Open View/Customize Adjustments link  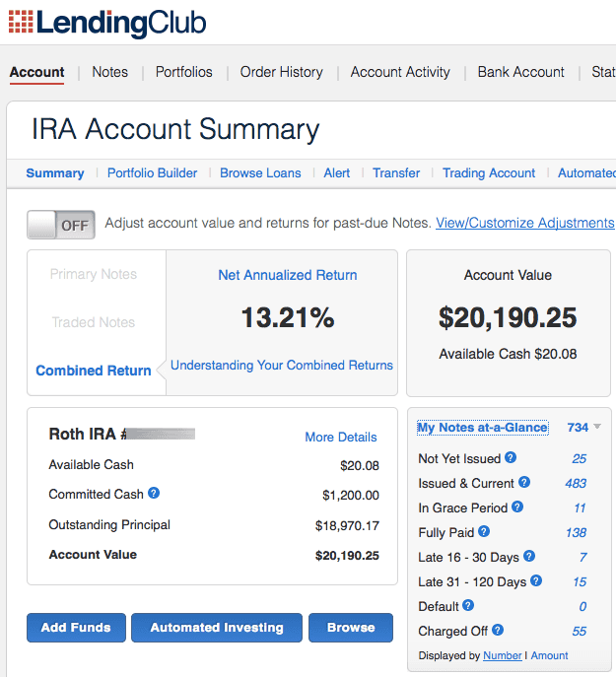tap(525, 223)
